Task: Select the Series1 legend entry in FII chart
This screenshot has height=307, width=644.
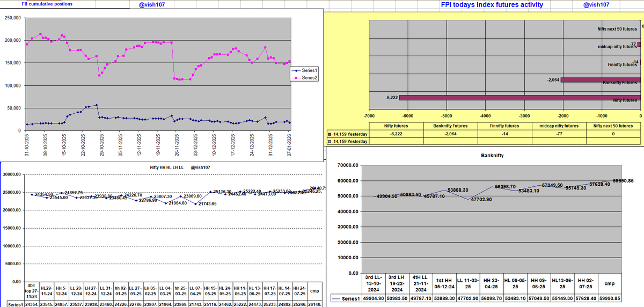Action: [x=303, y=70]
